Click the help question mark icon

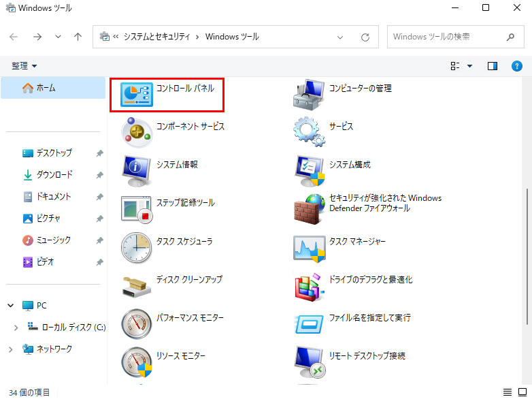click(517, 66)
